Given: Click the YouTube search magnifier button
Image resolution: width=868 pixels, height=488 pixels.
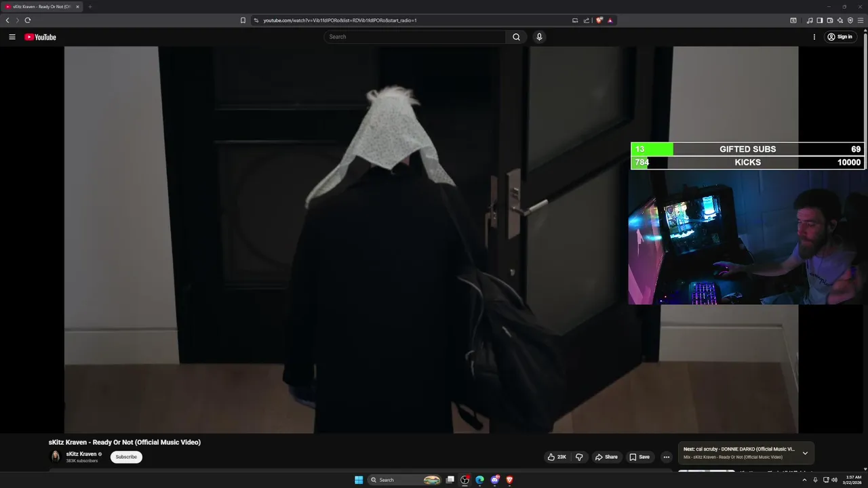Looking at the screenshot, I should click(516, 37).
